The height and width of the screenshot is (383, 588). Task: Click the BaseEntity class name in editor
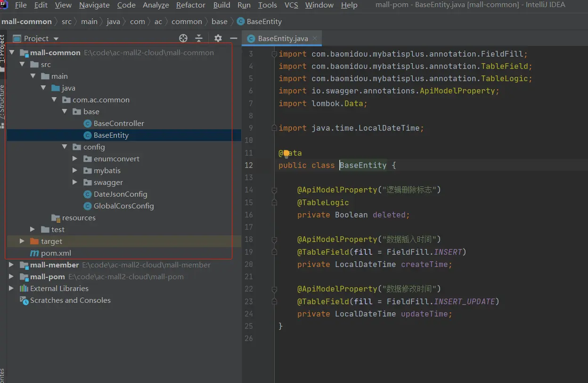pos(363,165)
